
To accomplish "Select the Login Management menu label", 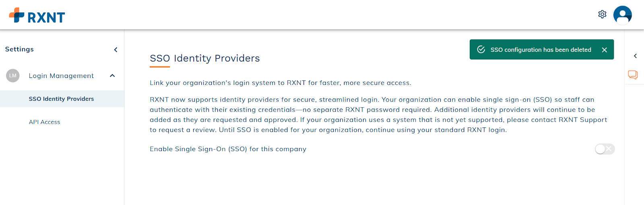I will click(x=61, y=76).
